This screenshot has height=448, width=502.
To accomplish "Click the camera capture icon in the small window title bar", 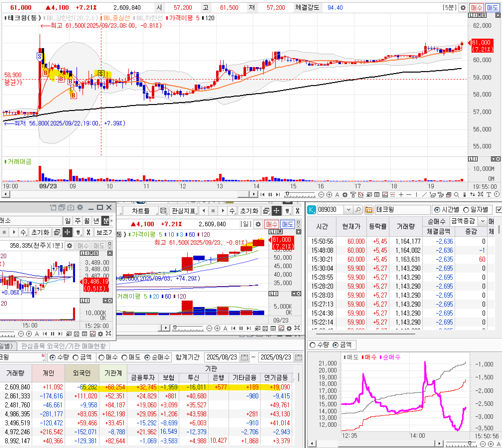I will (71, 207).
